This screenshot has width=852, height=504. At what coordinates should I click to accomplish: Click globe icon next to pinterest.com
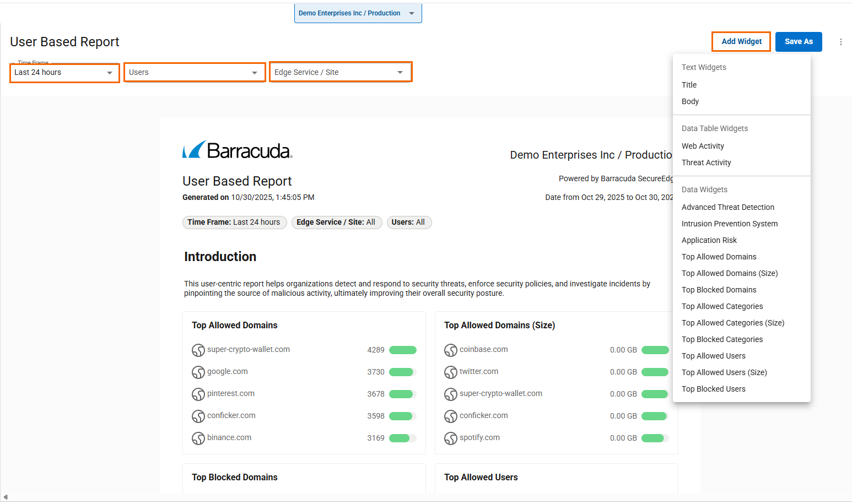click(198, 394)
